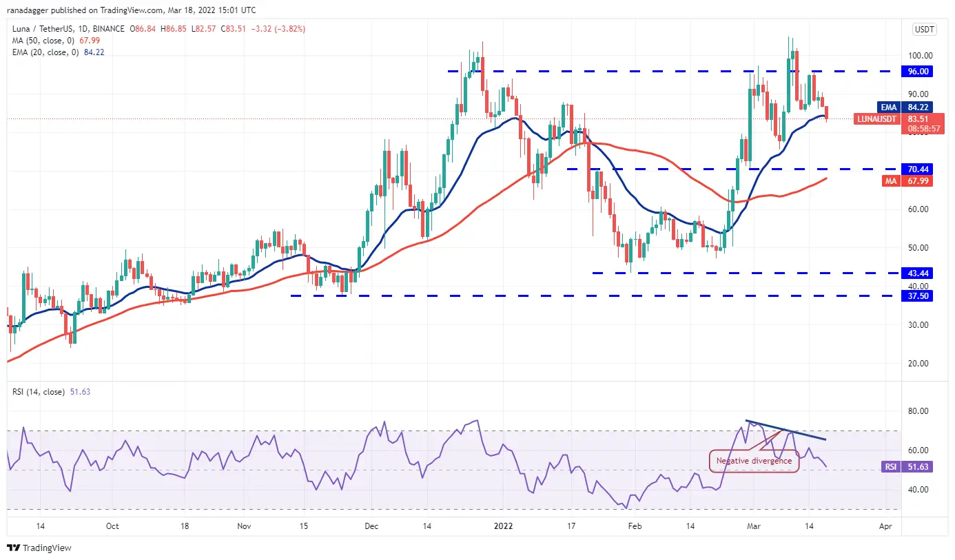Click the 2022 label on time axis
Image resolution: width=955 pixels, height=560 pixels.
click(504, 526)
